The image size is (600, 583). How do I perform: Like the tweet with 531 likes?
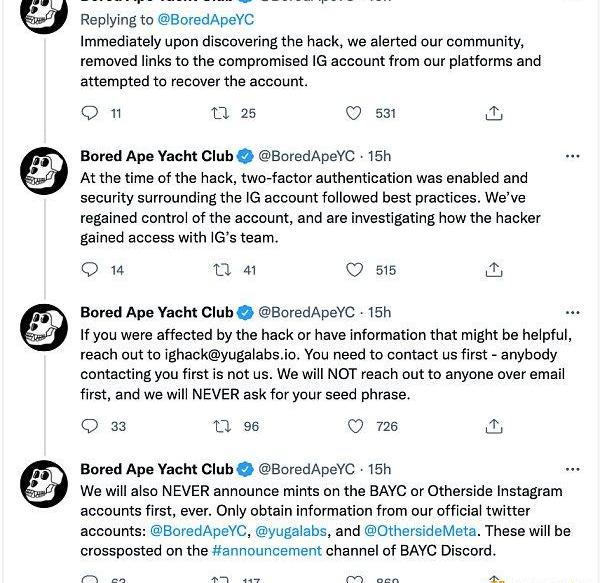(355, 114)
